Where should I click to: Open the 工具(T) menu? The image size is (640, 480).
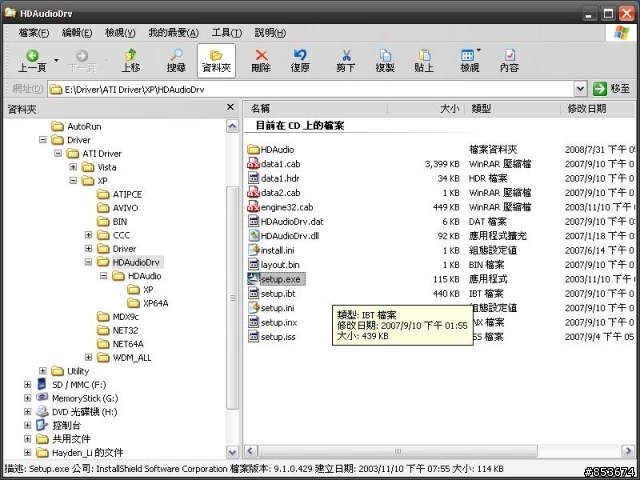click(x=227, y=33)
